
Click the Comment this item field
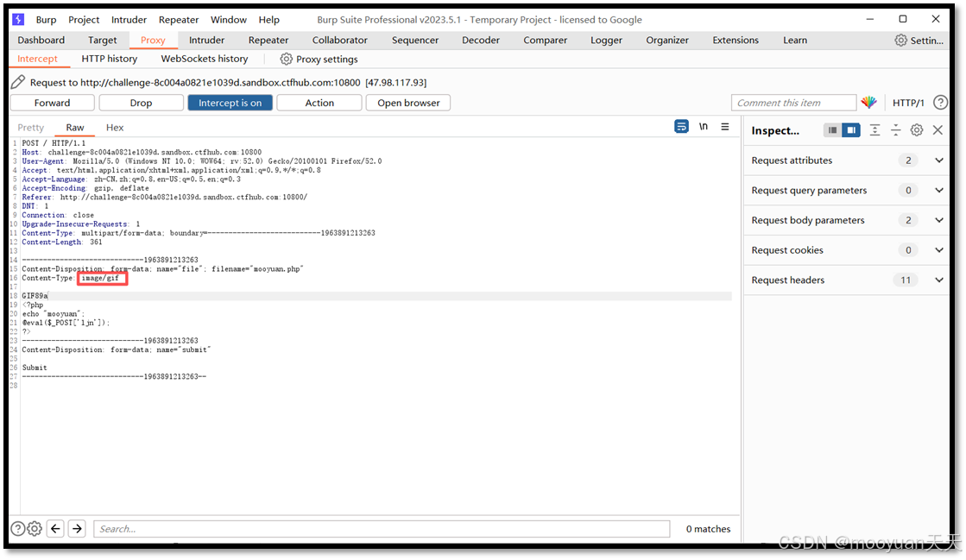click(793, 103)
